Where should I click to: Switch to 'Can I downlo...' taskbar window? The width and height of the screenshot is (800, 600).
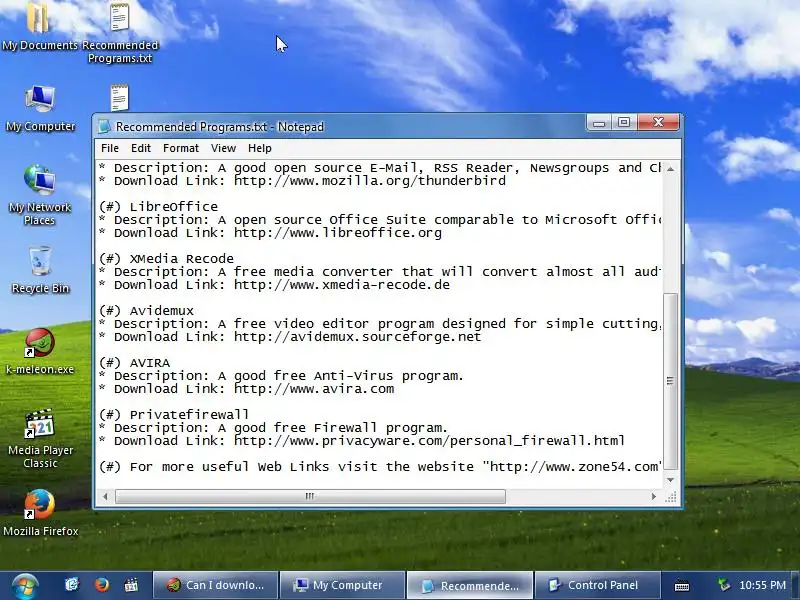click(216, 585)
